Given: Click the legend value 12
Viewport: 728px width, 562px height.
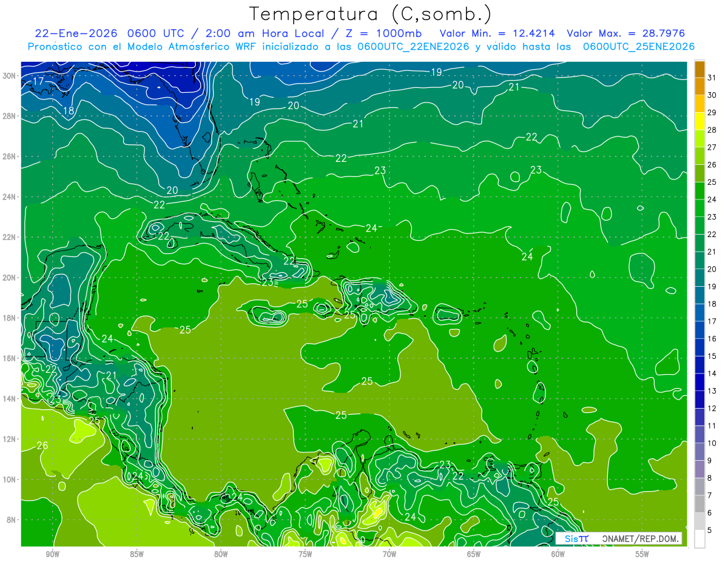Looking at the screenshot, I should pyautogui.click(x=712, y=408).
